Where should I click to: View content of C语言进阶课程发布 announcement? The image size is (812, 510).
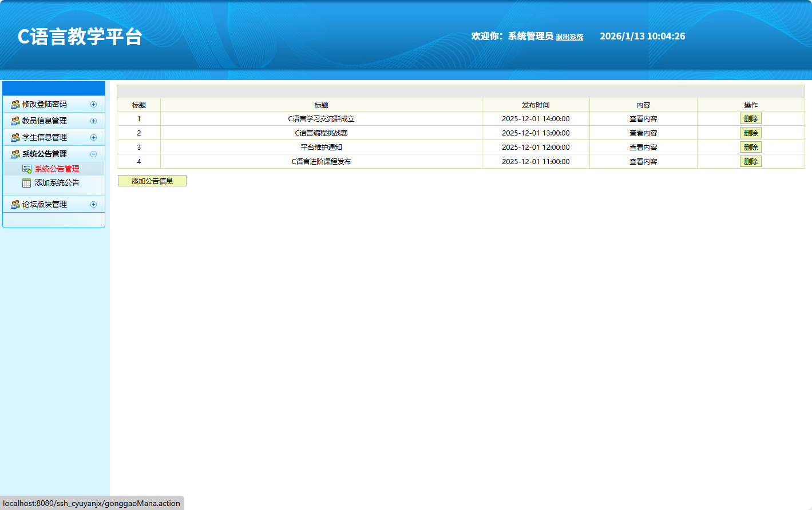point(643,162)
